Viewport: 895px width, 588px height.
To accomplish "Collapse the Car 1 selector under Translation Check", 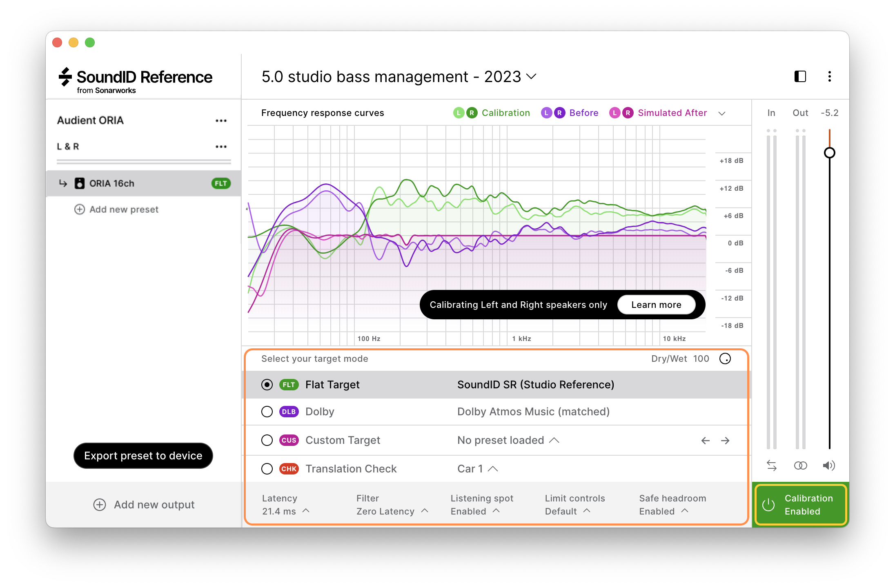I will pyautogui.click(x=493, y=469).
